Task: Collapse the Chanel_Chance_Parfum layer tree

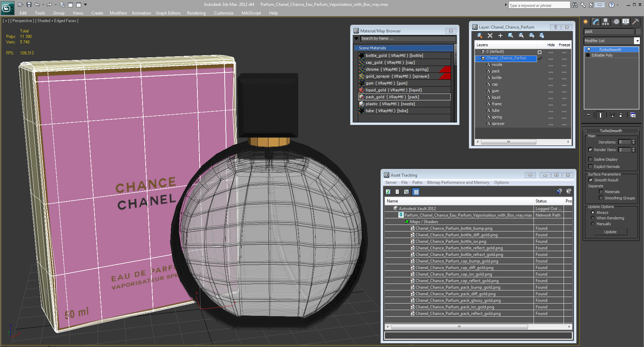Action: [x=478, y=58]
